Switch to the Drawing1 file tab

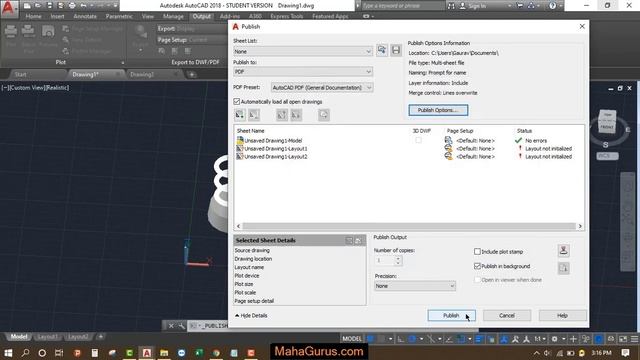tap(86, 74)
